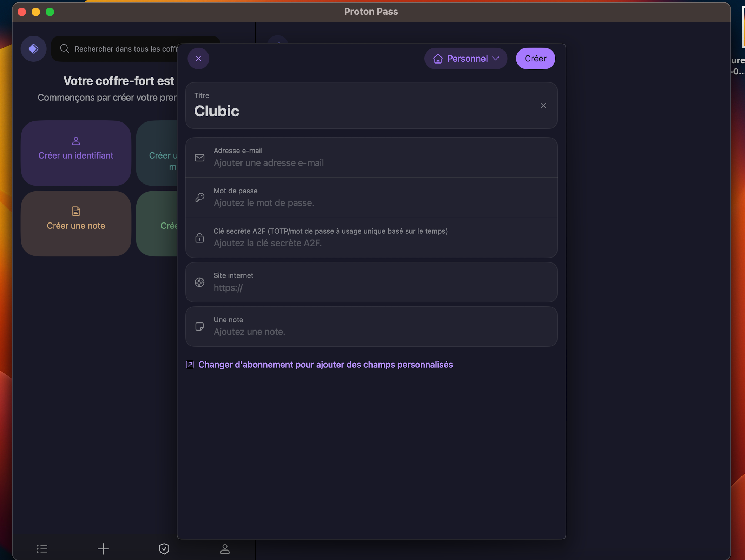Click the external link icon beside upgrade text
Screen dimensions: 745x560
(190, 365)
